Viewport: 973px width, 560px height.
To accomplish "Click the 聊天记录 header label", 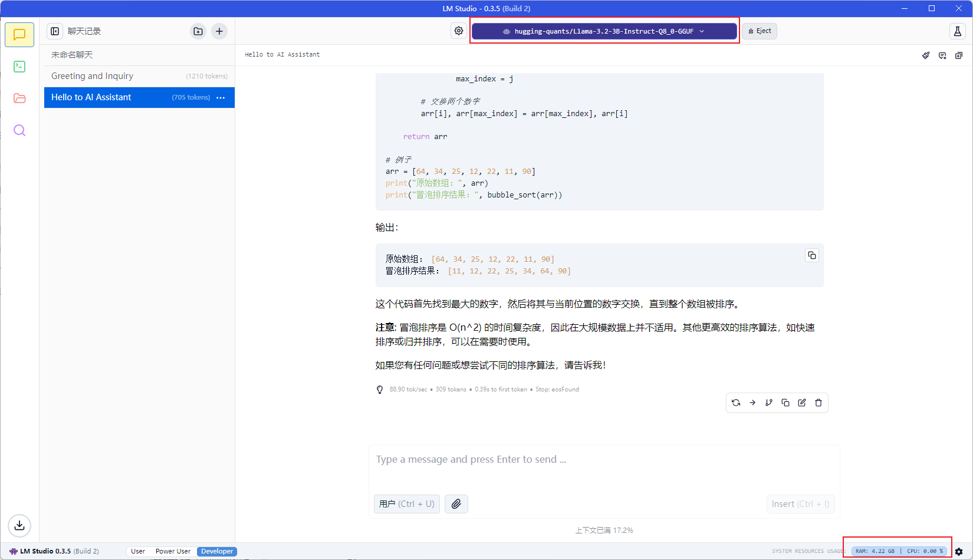I will click(84, 31).
